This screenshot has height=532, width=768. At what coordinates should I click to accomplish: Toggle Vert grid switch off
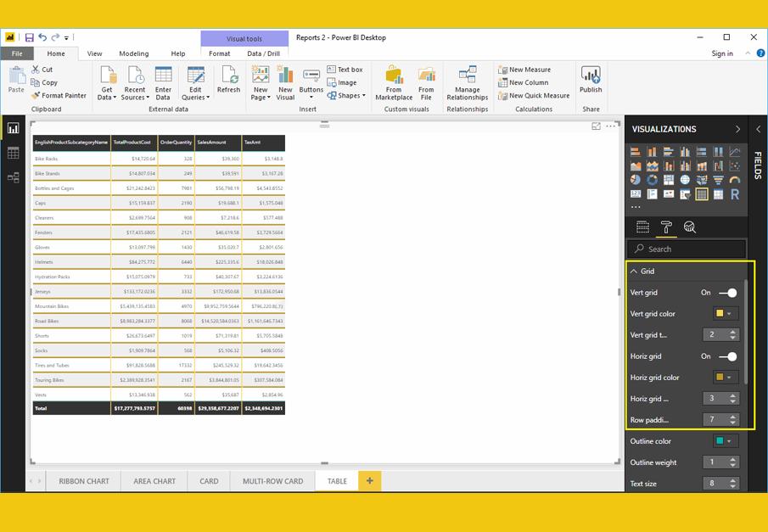pos(727,293)
